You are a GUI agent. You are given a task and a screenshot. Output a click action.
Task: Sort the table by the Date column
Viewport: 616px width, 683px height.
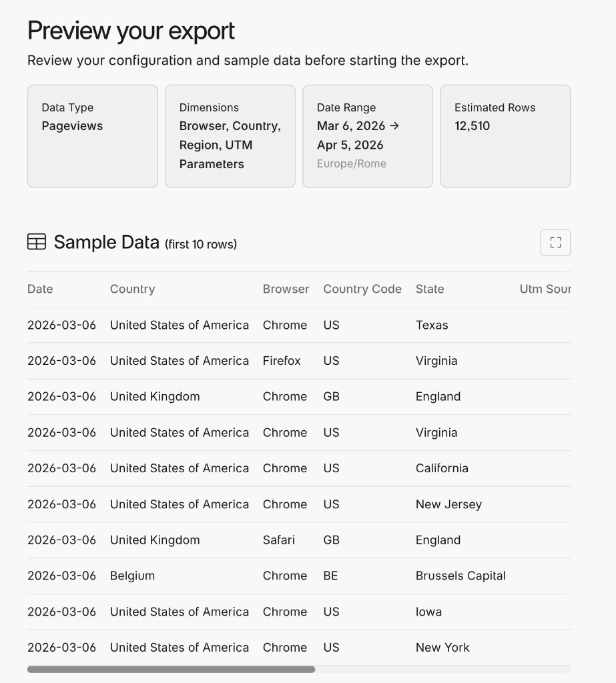(x=40, y=289)
